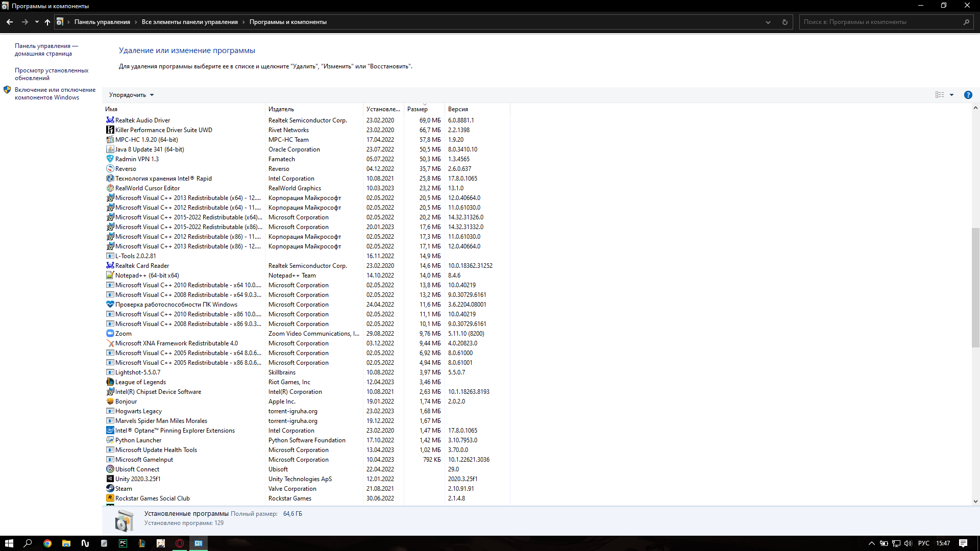Go up one folder level
The image size is (980, 551).
(47, 22)
